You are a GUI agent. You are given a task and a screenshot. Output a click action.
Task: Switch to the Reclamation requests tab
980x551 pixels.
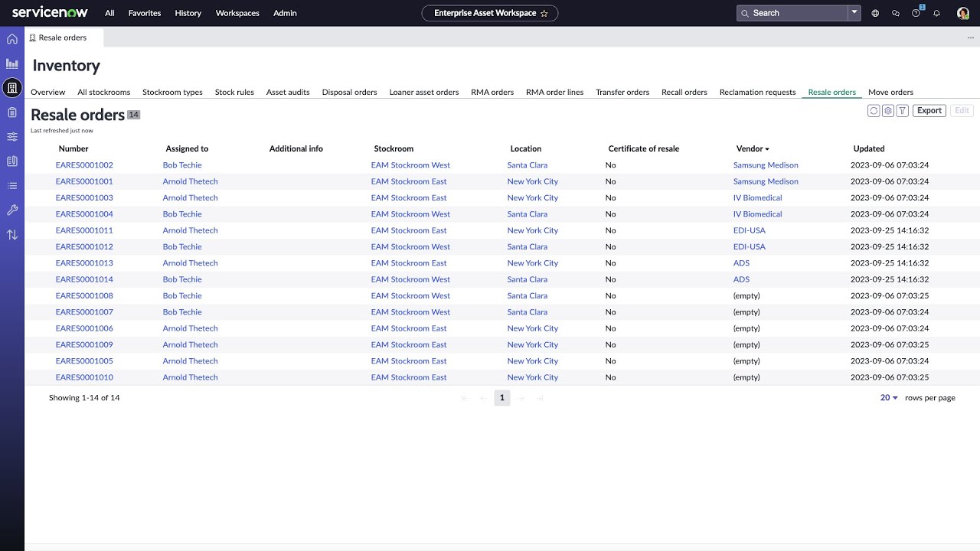point(757,92)
